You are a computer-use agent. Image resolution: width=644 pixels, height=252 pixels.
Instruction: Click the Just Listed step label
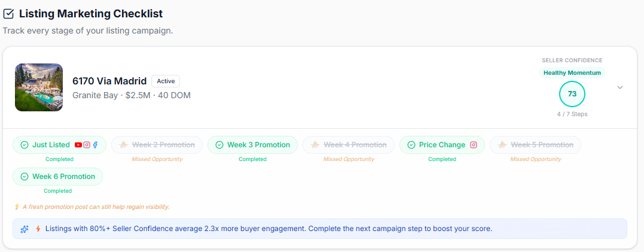coord(51,145)
